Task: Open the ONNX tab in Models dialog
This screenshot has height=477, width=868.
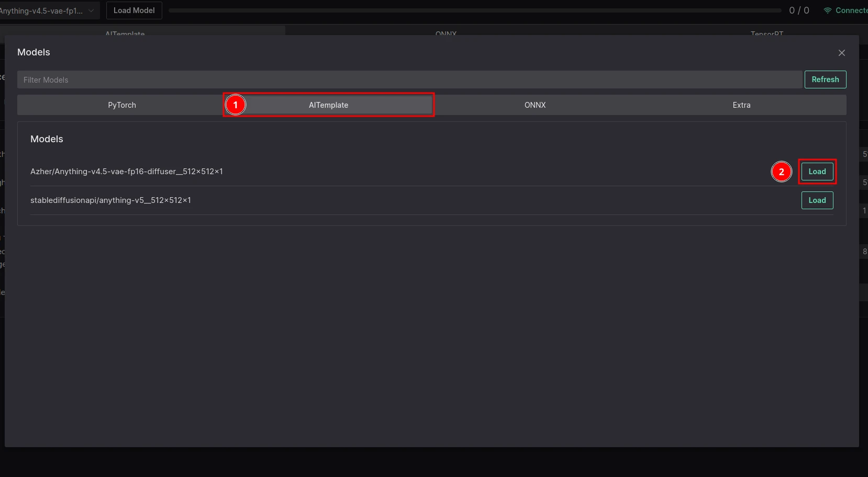Action: point(535,105)
